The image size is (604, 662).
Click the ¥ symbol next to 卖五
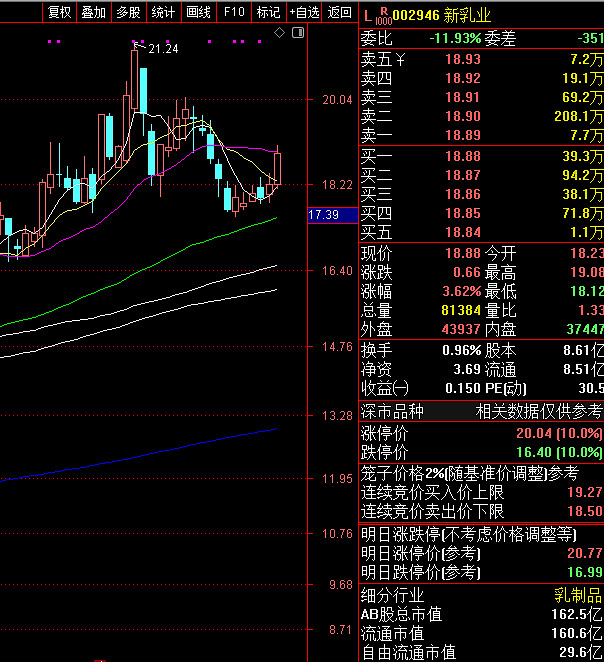[399, 59]
